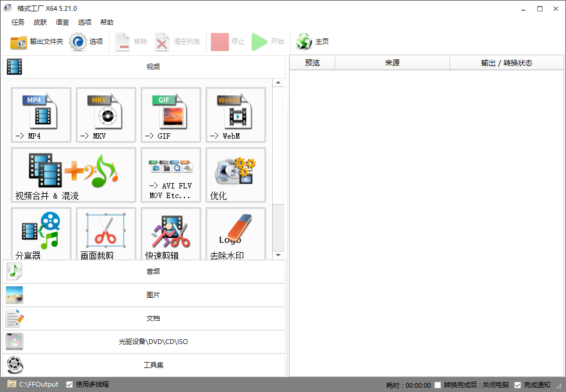Select the -> MP4 conversion tile
The height and width of the screenshot is (392, 566).
[41, 115]
